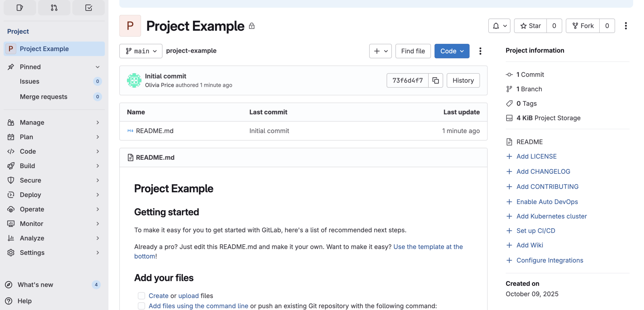Open the plus add-file dropdown
This screenshot has width=644, height=310.
[x=380, y=51]
